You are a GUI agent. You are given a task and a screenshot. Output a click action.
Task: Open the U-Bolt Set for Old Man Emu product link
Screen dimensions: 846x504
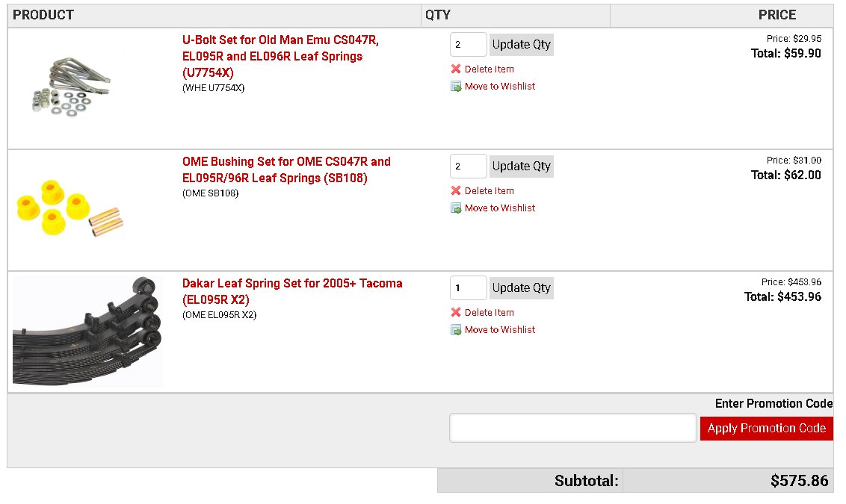(280, 56)
